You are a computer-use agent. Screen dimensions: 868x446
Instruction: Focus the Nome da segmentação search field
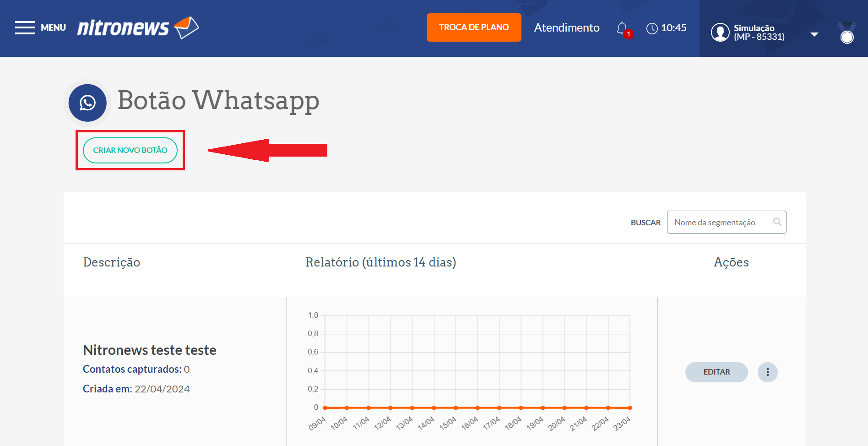click(727, 222)
